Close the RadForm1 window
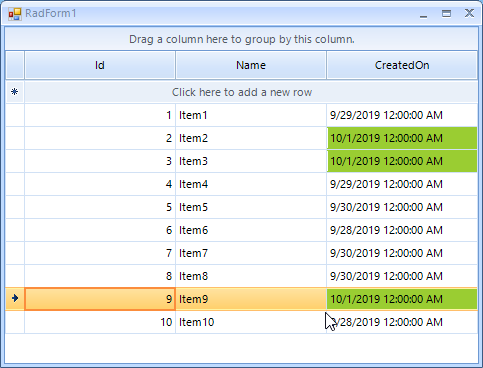 click(469, 14)
